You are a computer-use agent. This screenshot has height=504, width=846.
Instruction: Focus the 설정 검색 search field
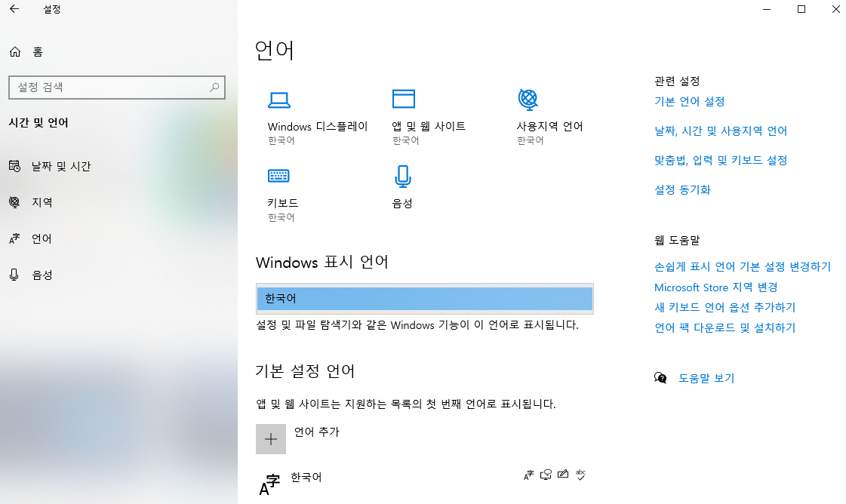pos(116,88)
